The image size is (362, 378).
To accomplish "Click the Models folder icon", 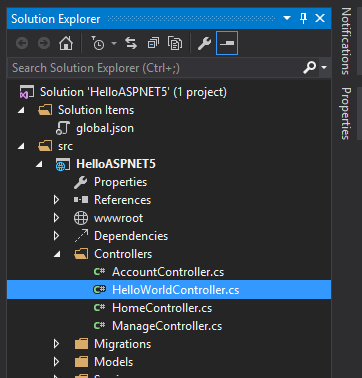I will (x=81, y=362).
